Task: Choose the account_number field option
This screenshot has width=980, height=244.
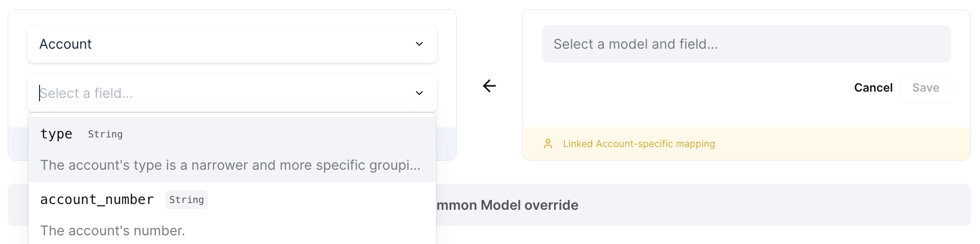Action: (97, 200)
